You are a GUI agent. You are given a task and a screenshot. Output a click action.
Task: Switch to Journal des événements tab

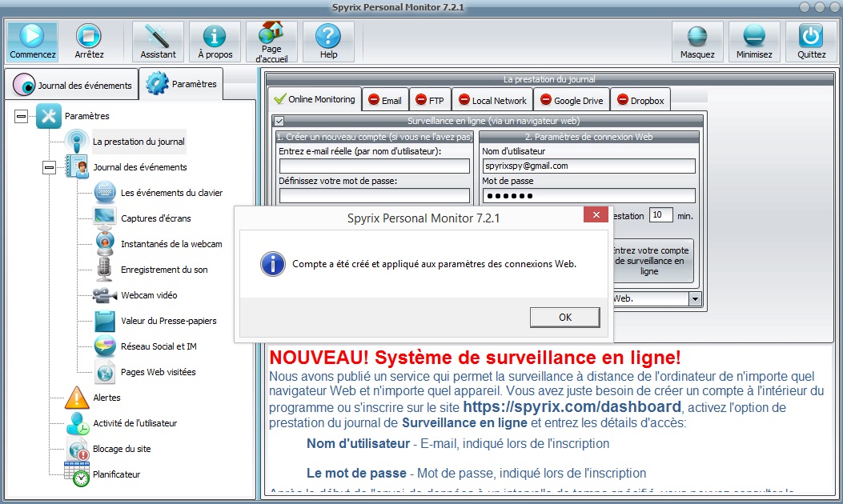[72, 85]
